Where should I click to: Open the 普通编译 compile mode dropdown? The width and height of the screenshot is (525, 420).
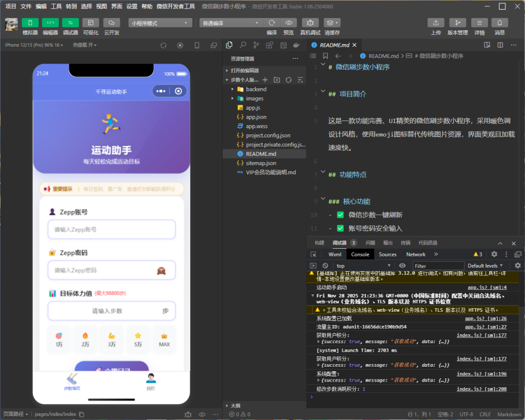tap(231, 23)
